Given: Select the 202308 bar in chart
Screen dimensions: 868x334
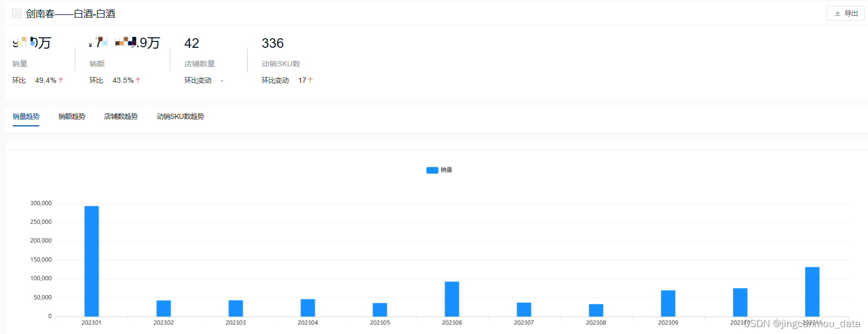Looking at the screenshot, I should (596, 310).
